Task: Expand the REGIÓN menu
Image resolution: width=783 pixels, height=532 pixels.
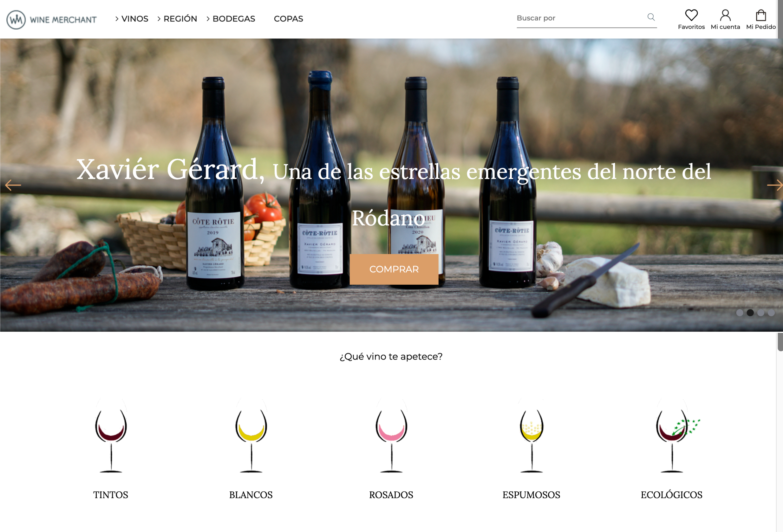Action: tap(177, 19)
